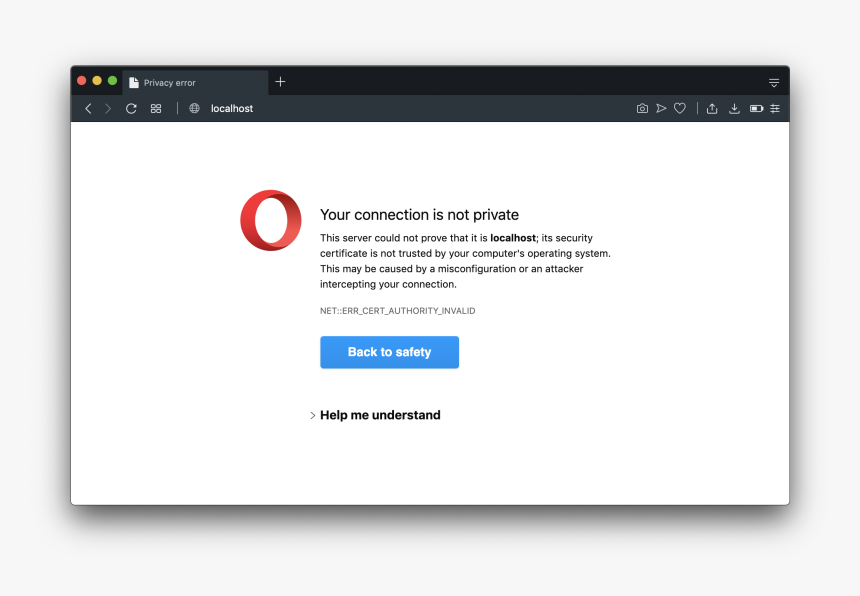The image size is (860, 596).
Task: Open the Speed Dial start page grid
Action: [x=156, y=108]
